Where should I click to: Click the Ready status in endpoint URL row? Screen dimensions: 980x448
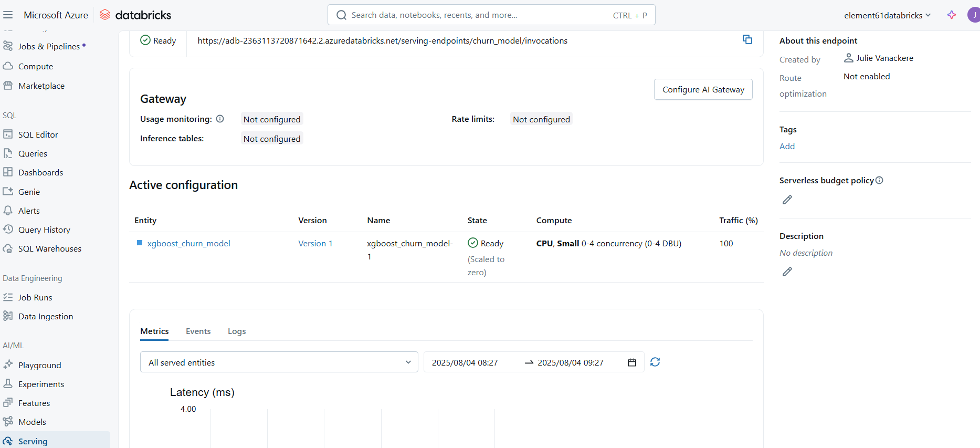point(158,40)
